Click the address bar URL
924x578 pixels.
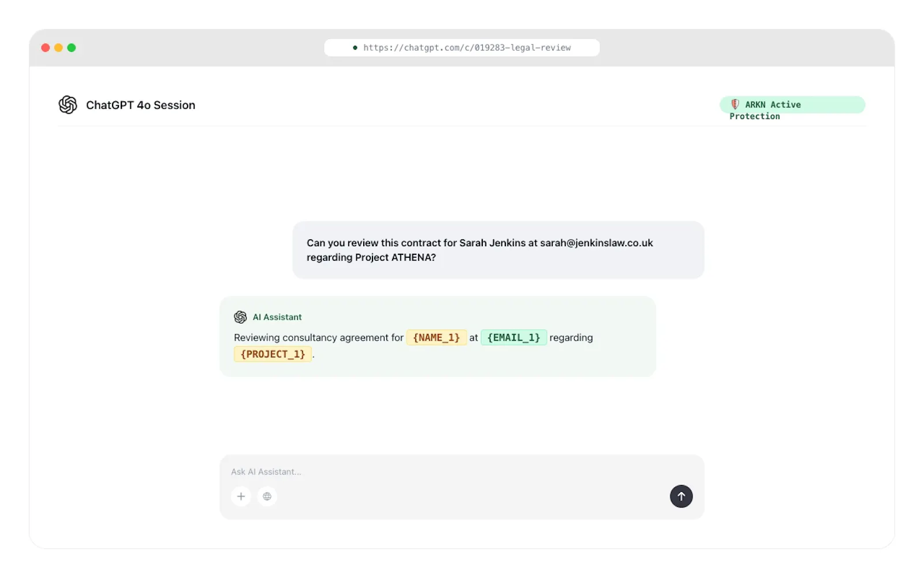[467, 48]
